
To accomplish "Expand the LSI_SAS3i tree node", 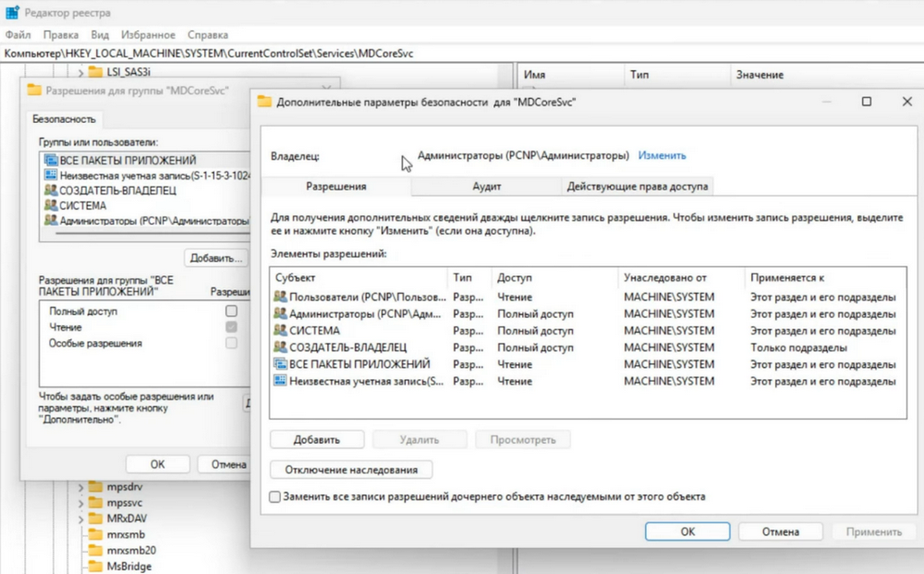I will coord(80,72).
